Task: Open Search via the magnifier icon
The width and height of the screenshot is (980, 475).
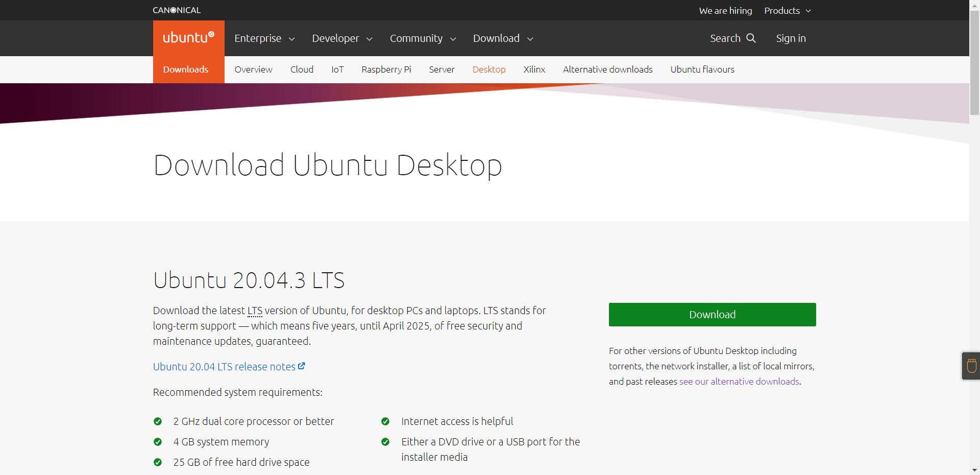Action: click(751, 38)
